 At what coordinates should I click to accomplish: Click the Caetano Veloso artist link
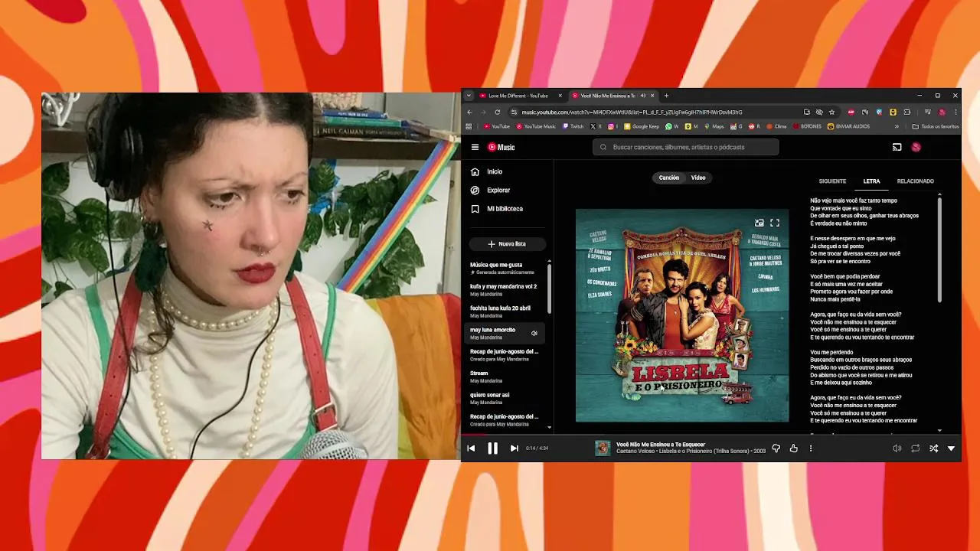point(635,451)
